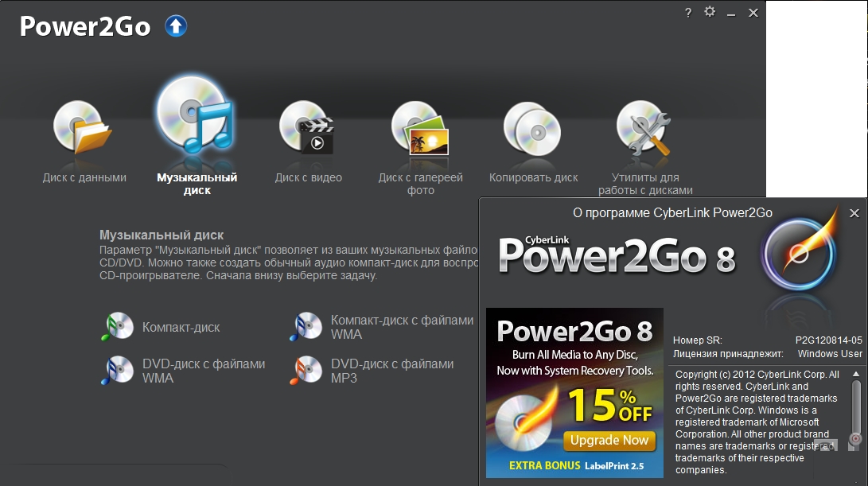Select the Music Disc (Музыкальный диск) icon
868x486 pixels.
[194, 115]
